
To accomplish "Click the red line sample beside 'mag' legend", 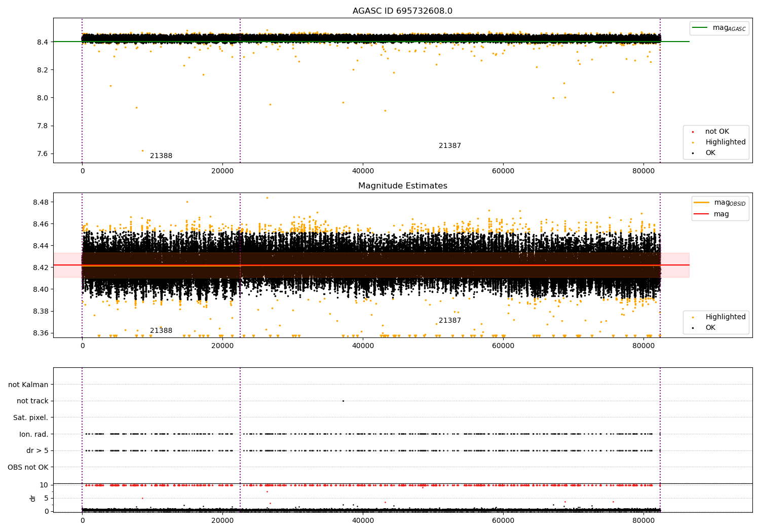I will pyautogui.click(x=702, y=214).
